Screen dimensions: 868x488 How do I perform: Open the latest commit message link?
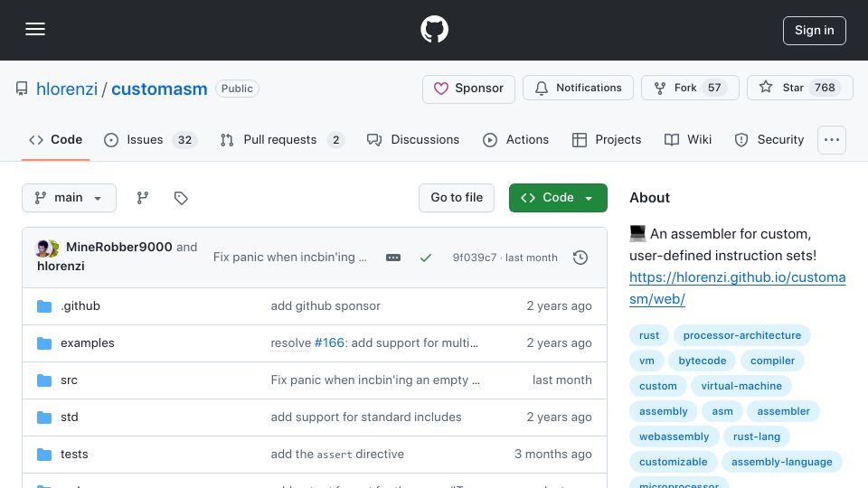(289, 258)
